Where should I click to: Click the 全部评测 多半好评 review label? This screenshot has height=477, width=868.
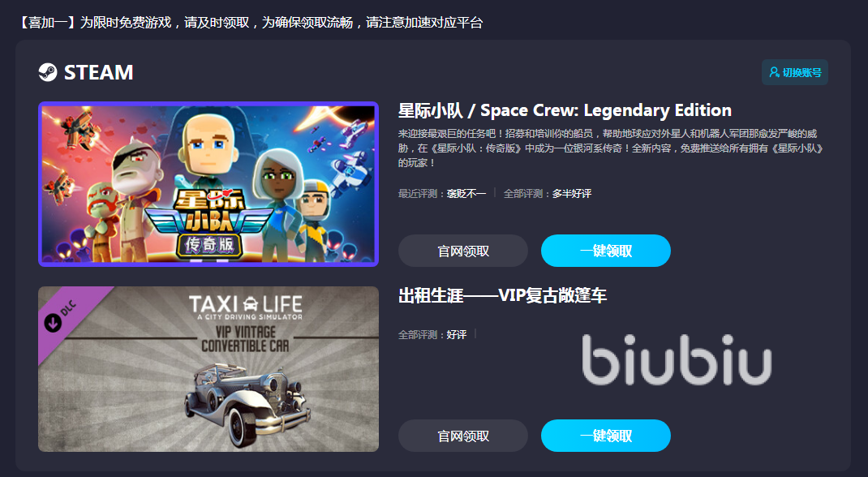(x=548, y=193)
